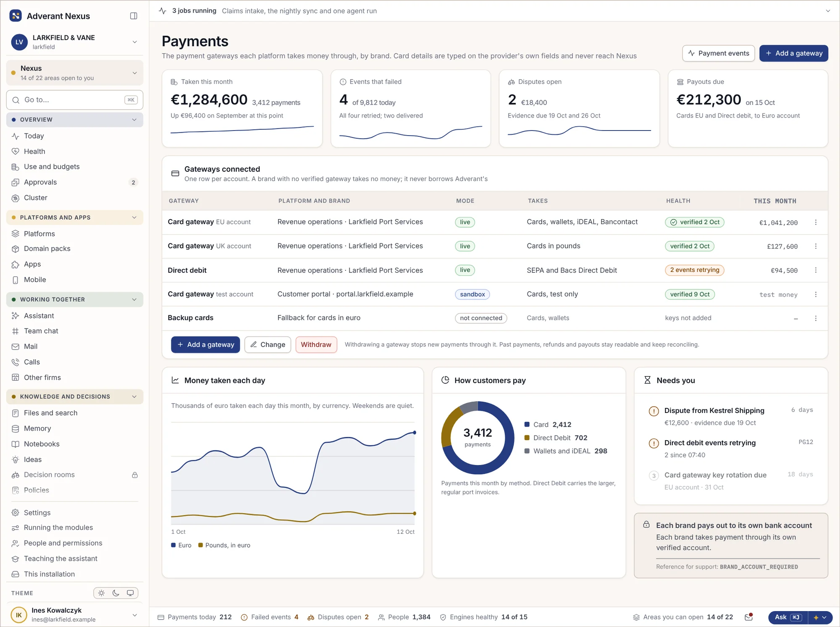Click the Ask button in the status bar
This screenshot has width=840, height=627.
click(x=788, y=617)
